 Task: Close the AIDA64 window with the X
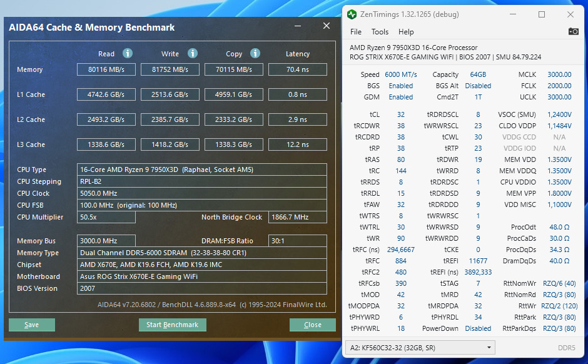[x=327, y=26]
